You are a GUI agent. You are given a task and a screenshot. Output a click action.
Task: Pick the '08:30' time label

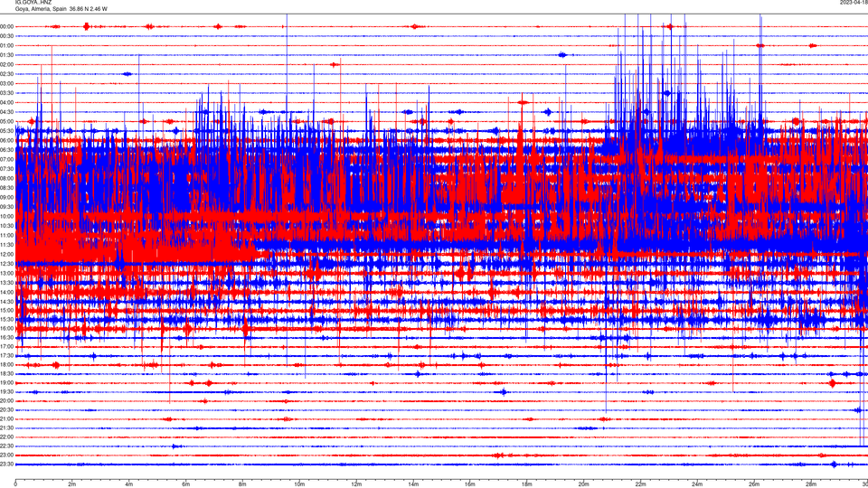(x=6, y=188)
